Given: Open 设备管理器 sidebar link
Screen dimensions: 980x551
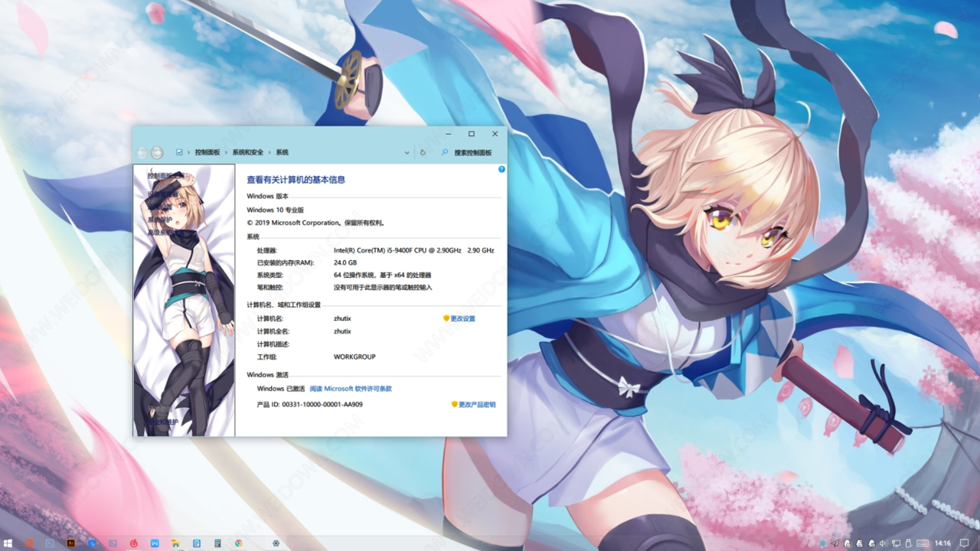Looking at the screenshot, I should (163, 194).
